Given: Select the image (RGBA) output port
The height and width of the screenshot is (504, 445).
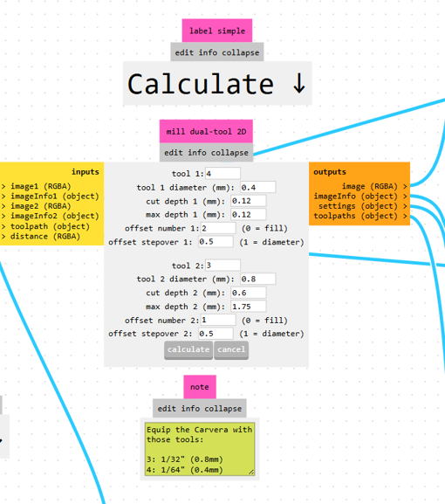Looking at the screenshot, I should click(x=374, y=186).
